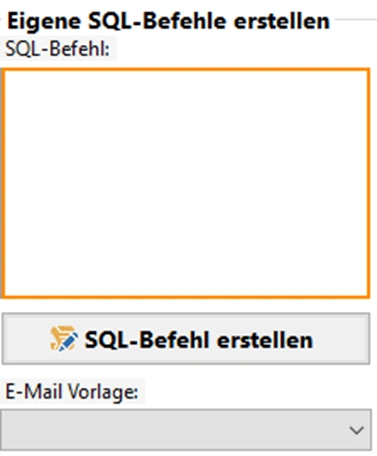Expand the E-Mail Vorlage chevron arrow
The height and width of the screenshot is (456, 377).
[357, 430]
